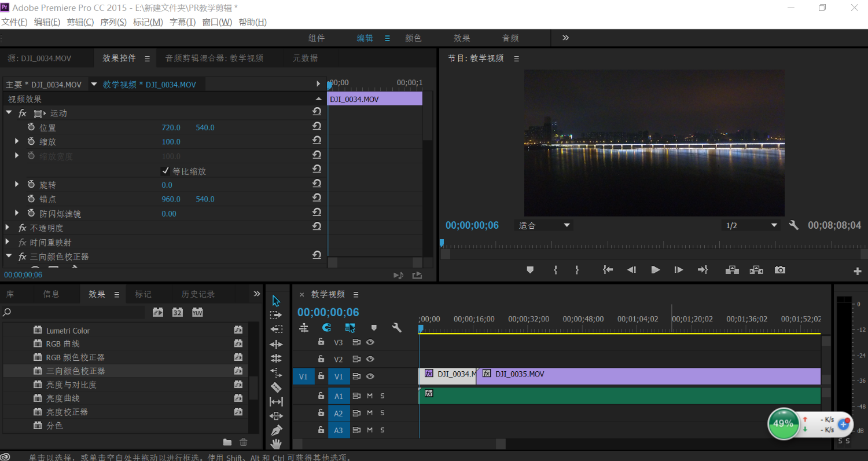Select the Track Select Forward tool
This screenshot has height=461, width=868.
(276, 315)
